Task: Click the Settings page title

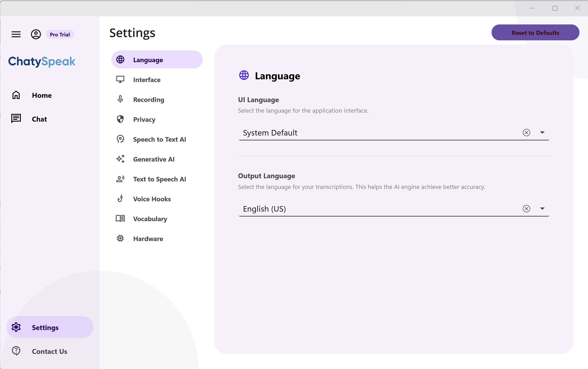Action: click(x=132, y=33)
